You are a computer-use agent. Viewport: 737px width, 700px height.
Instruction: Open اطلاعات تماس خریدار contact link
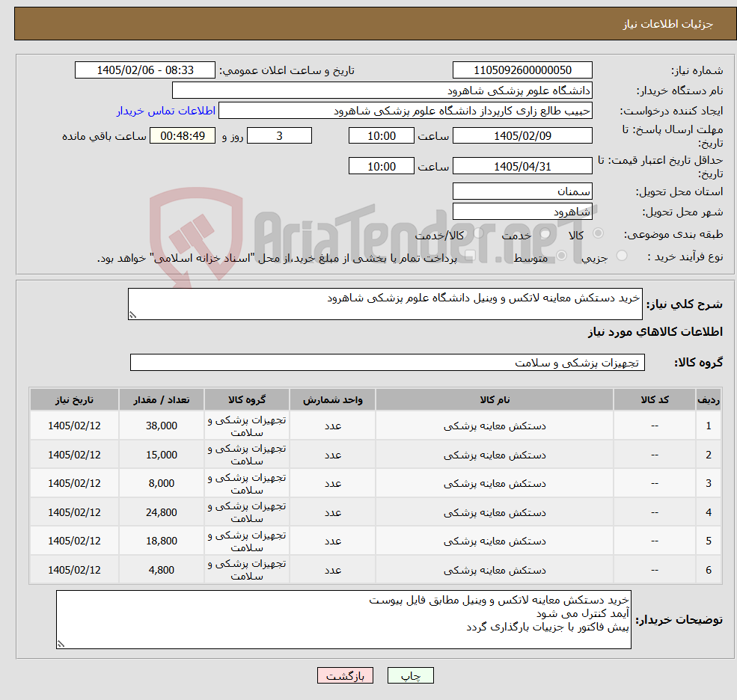pyautogui.click(x=166, y=111)
